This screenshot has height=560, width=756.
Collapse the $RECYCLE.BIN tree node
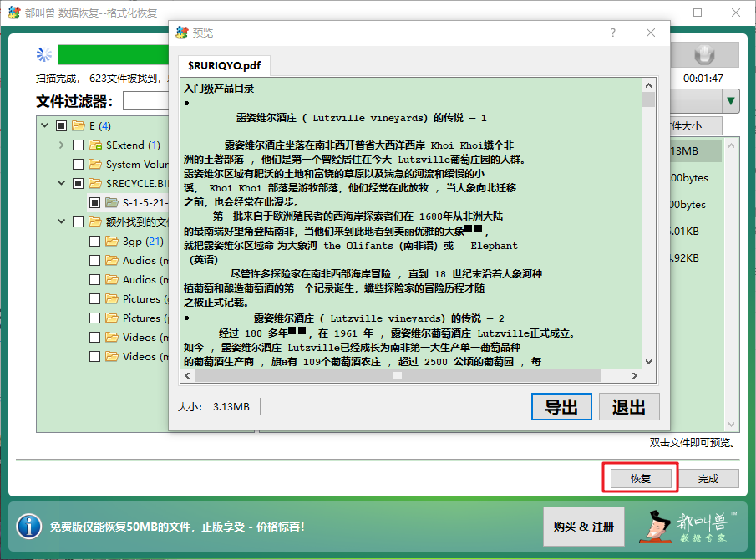coord(61,183)
